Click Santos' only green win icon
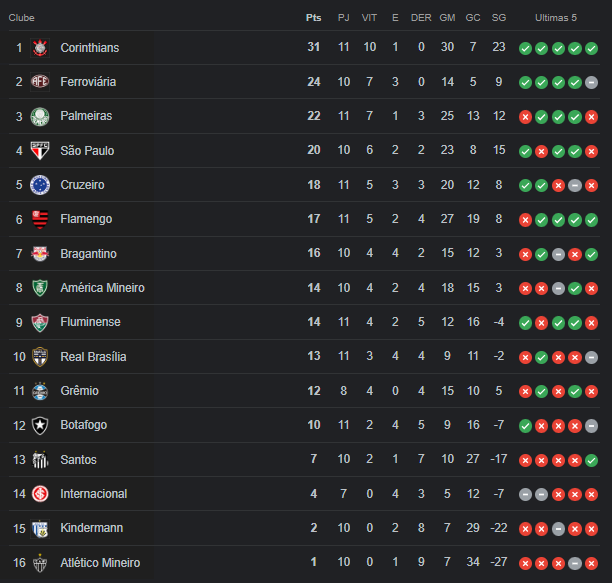Image resolution: width=612 pixels, height=583 pixels. point(591,460)
